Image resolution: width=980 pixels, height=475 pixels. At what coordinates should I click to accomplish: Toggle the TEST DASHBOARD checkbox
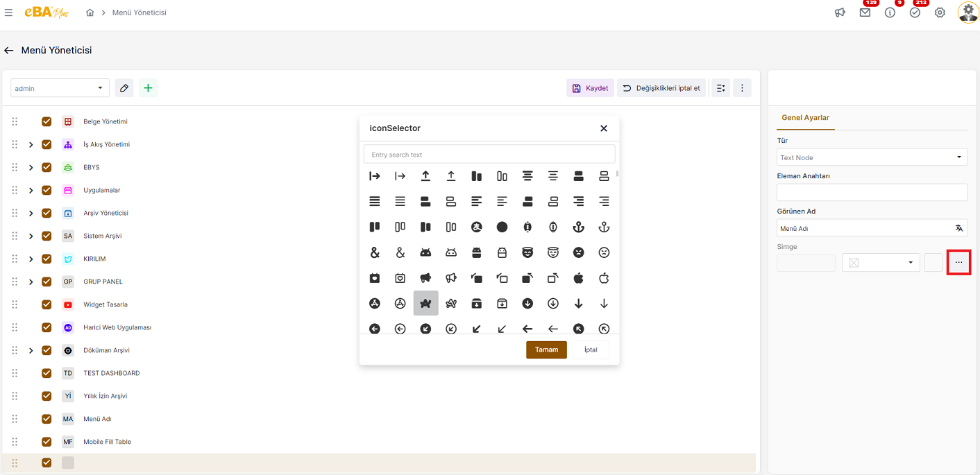pos(47,373)
